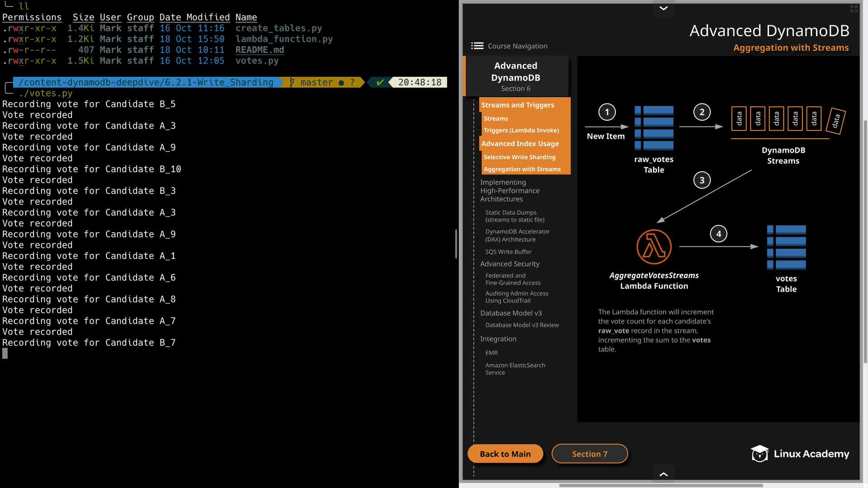Click the AggregateVotesStreams Lambda icon
868x488 pixels.
(x=654, y=247)
